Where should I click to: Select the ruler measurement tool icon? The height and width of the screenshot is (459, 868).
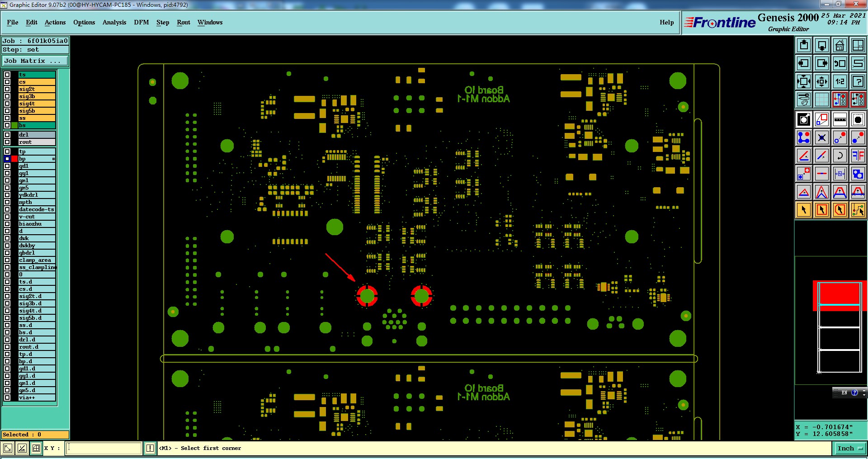coord(840,119)
